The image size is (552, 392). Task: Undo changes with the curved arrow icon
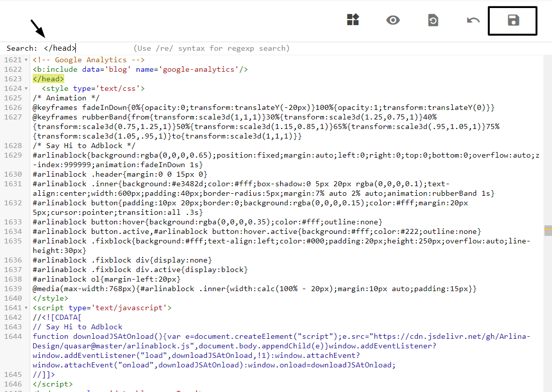473,21
